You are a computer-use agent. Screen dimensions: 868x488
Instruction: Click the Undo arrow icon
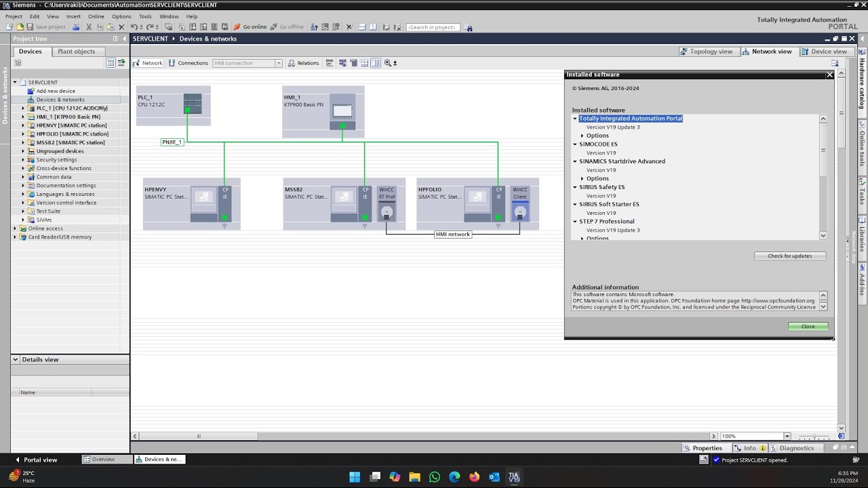click(x=134, y=27)
